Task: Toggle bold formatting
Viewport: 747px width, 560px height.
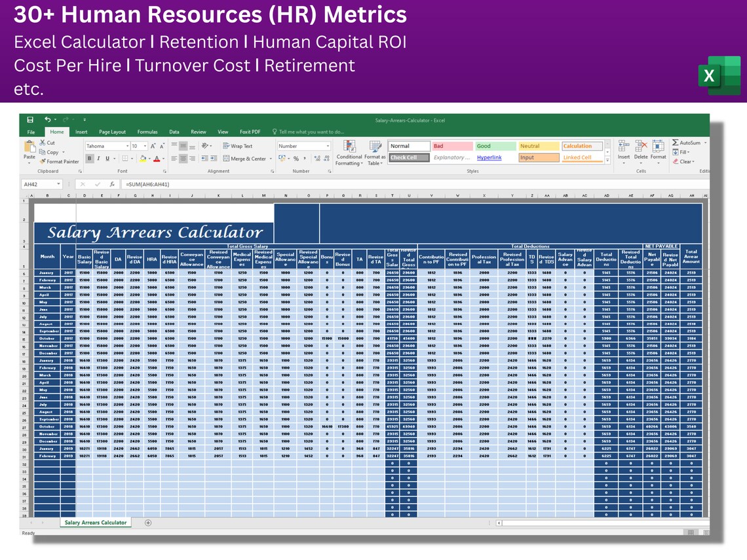Action: coord(89,159)
